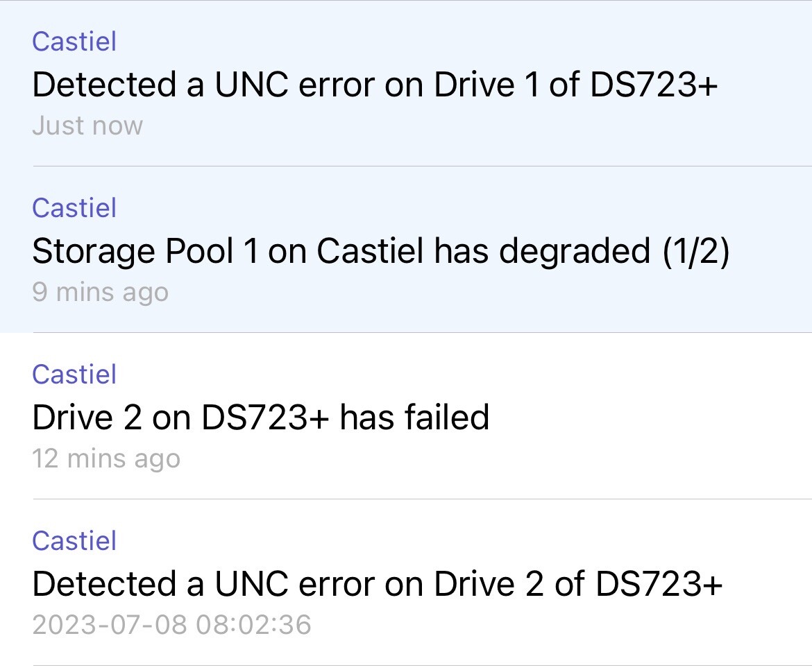This screenshot has height=670, width=812.
Task: Open the Drive 1 UNC error notification
Action: [375, 85]
